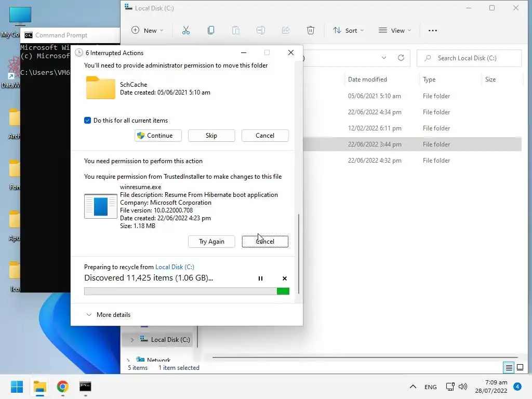Viewport: 532px width, 399px height.
Task: Open volume speaker icon in tray
Action: coord(463,387)
